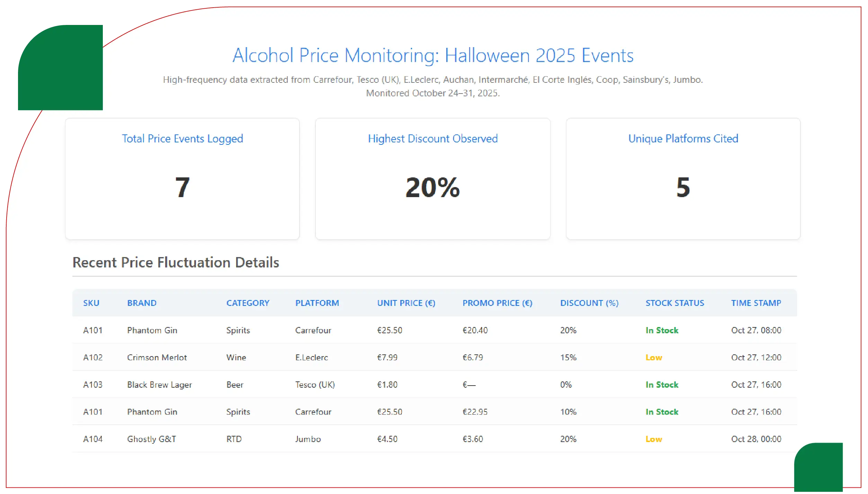868x494 pixels.
Task: Click the PLATFORM column header
Action: tap(317, 303)
